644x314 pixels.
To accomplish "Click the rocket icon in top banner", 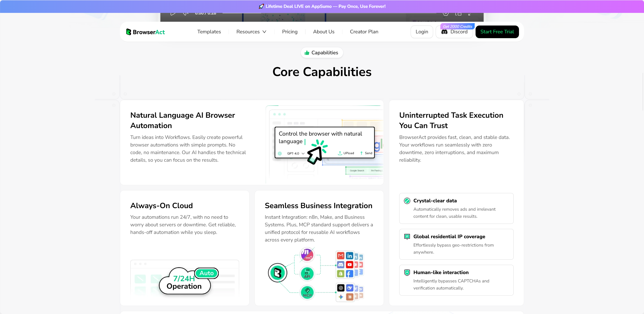I will [x=261, y=6].
